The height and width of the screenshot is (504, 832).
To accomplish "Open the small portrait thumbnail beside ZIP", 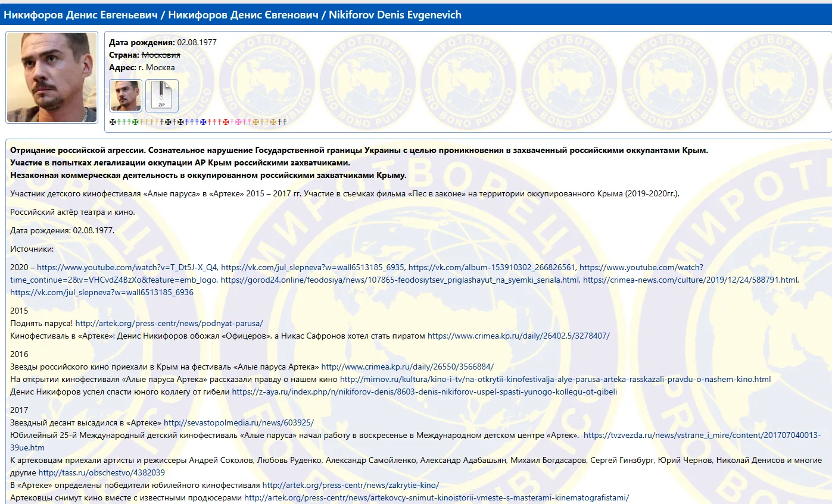I will tap(126, 96).
